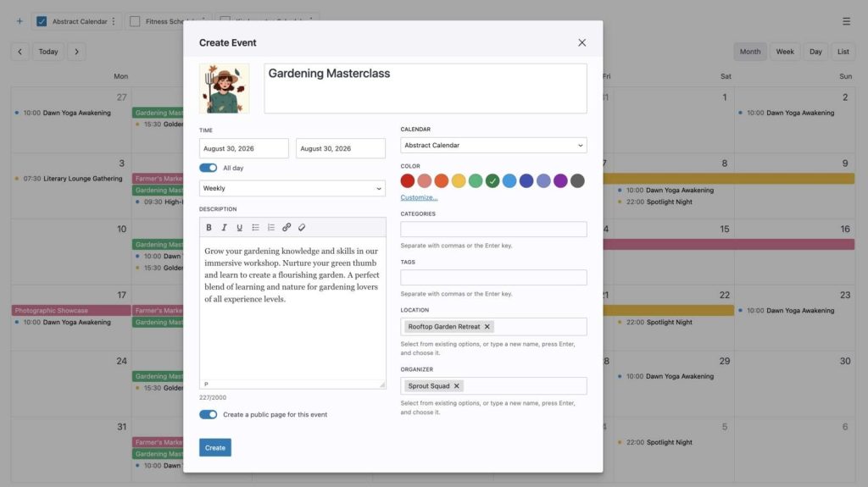Go to previous month arrow
Screen dimensions: 868x487
20,52
